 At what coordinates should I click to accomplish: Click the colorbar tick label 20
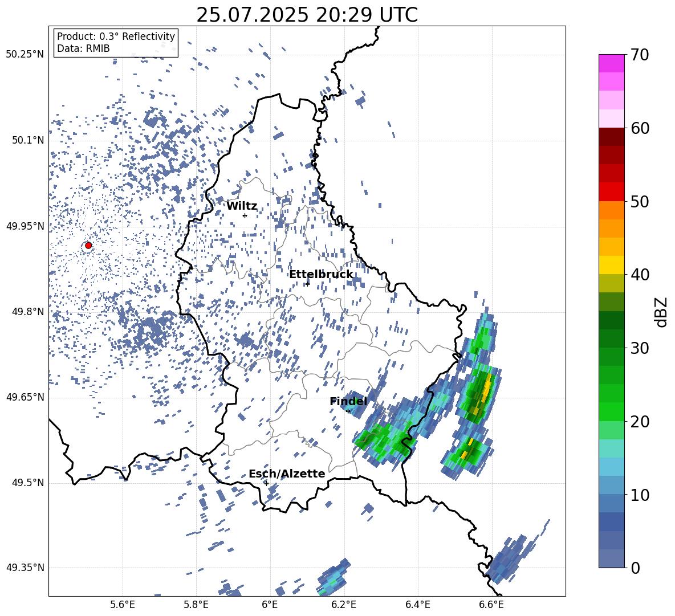coord(640,422)
